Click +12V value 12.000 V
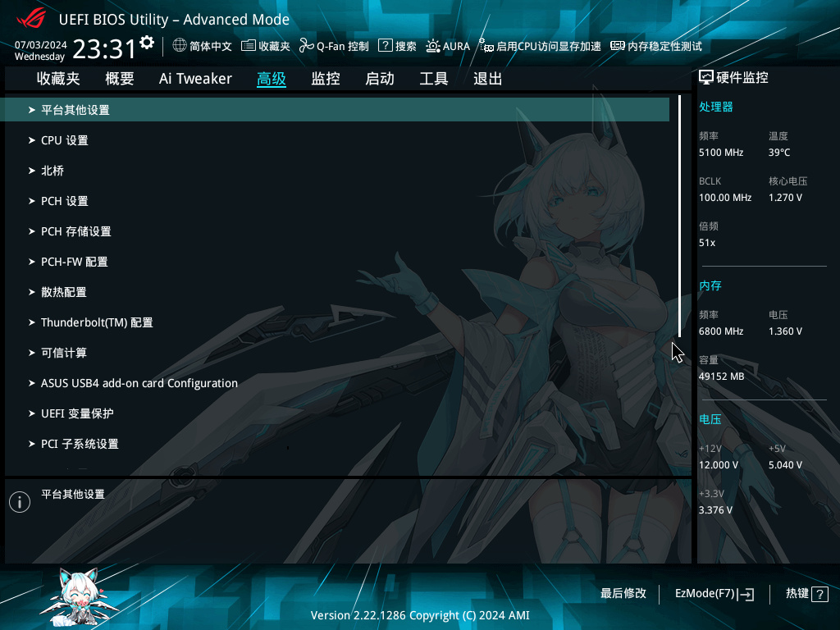Image resolution: width=840 pixels, height=630 pixels. [x=719, y=465]
